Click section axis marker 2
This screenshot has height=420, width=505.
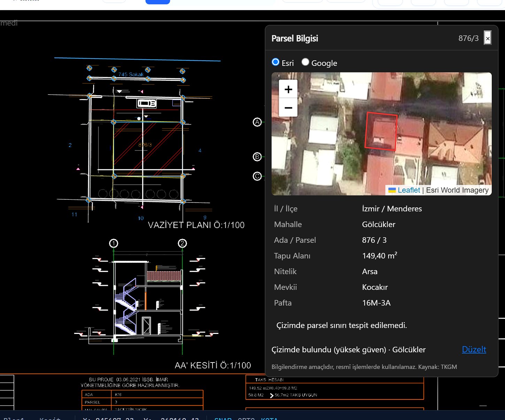(x=182, y=243)
